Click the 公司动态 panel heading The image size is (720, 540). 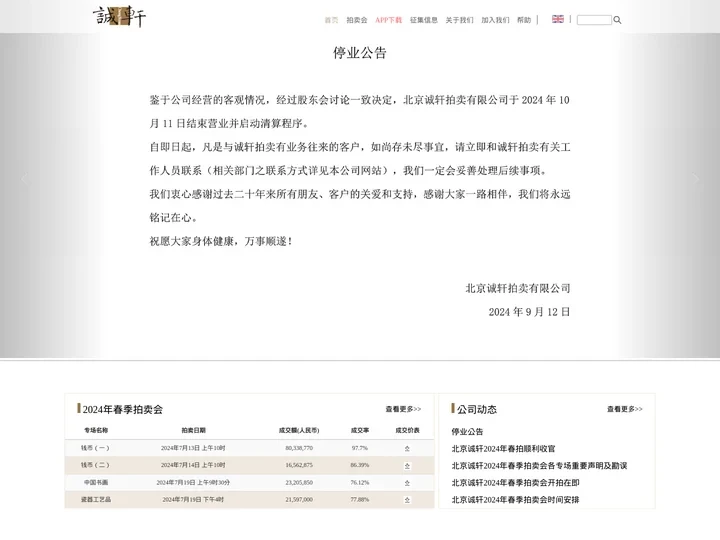point(477,409)
